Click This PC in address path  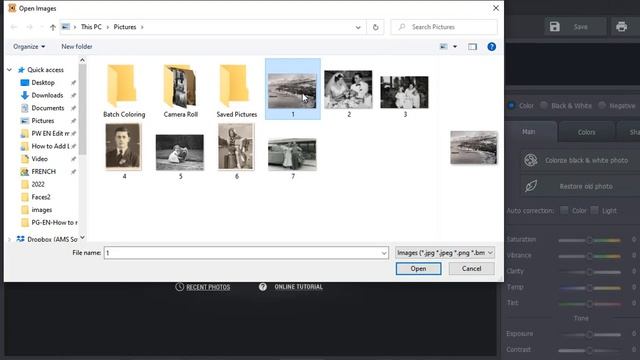coord(91,27)
